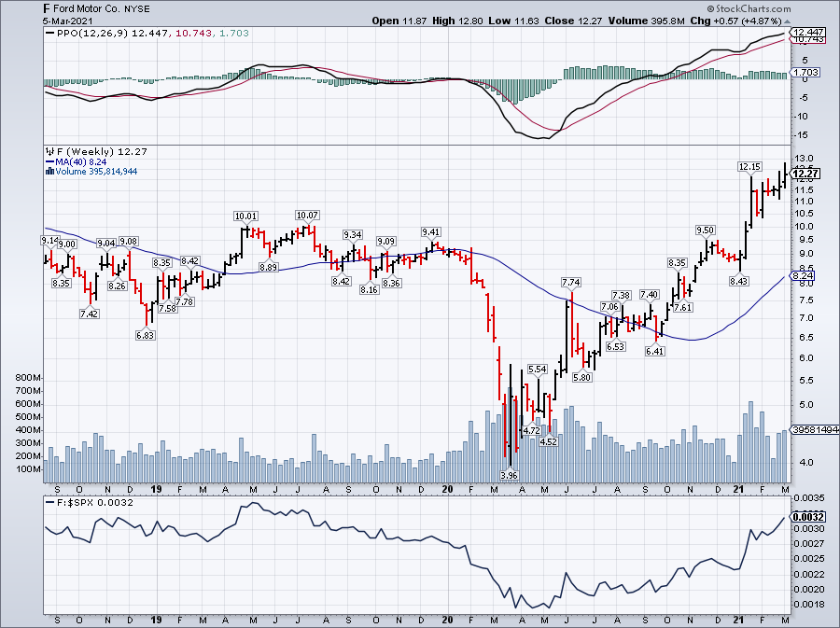The height and width of the screenshot is (628, 840).
Task: Click the volume bars icon in legend
Action: click(x=49, y=172)
